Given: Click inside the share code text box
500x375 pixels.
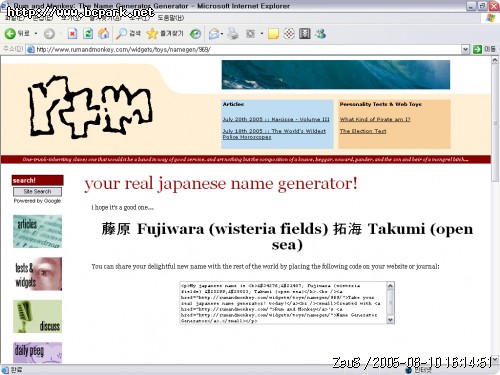Looking at the screenshot, I should 283,303.
